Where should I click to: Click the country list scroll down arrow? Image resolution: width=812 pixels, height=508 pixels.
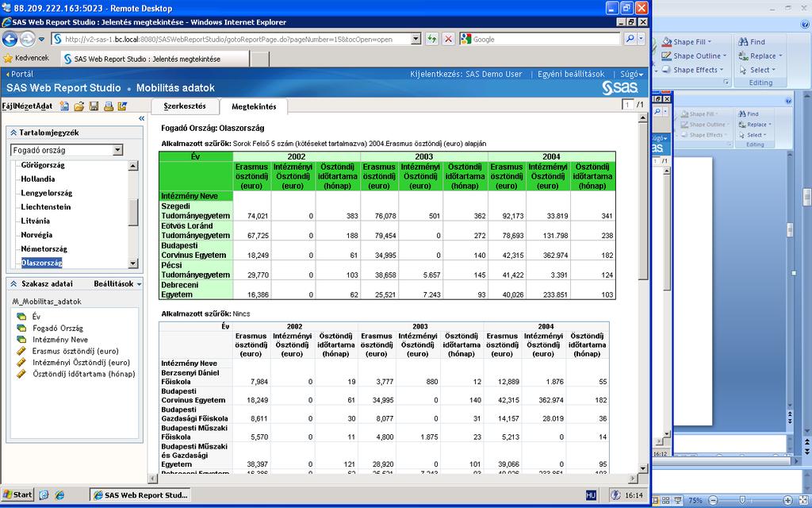pyautogui.click(x=133, y=264)
